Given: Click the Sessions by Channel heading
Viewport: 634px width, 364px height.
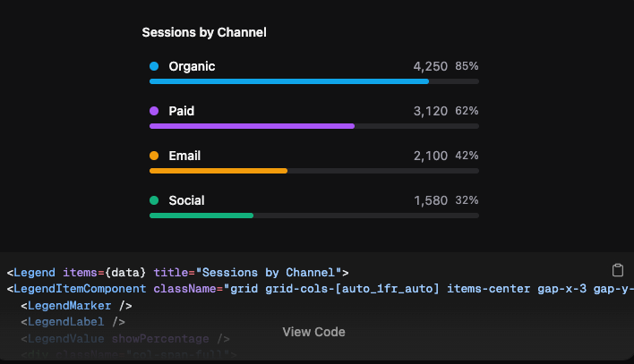Looking at the screenshot, I should pos(204,32).
